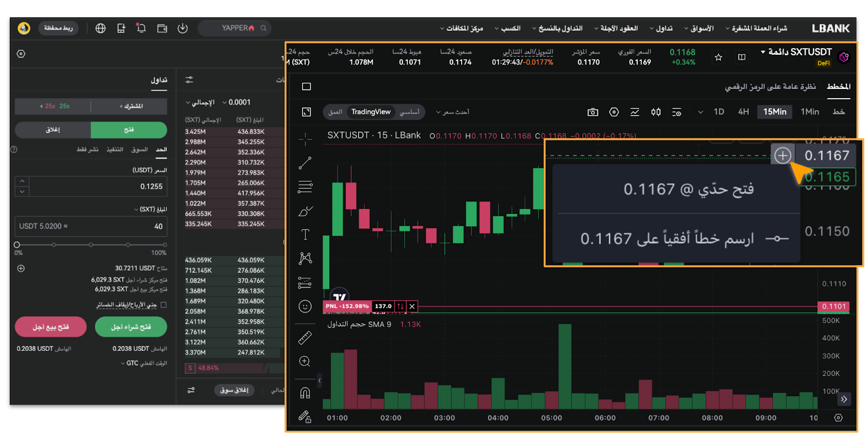The width and height of the screenshot is (868, 439).
Task: Click draw horizontal line on 0.1167 option
Action: coord(676,238)
